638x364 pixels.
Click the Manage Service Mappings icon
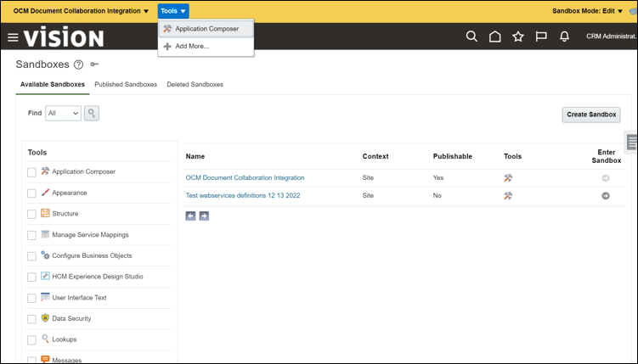[x=45, y=234]
